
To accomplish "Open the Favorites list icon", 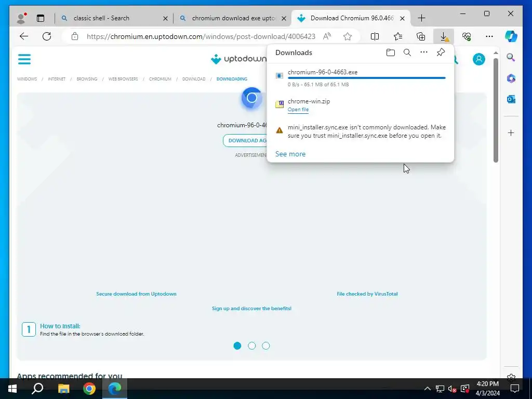I will [x=398, y=36].
